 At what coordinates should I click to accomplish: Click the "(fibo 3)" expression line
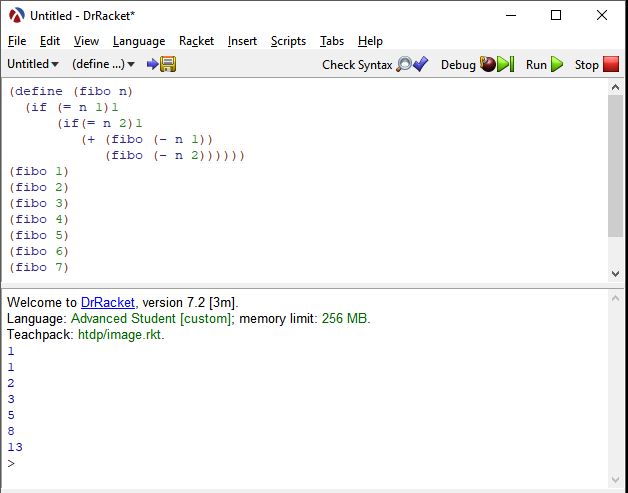(x=39, y=203)
